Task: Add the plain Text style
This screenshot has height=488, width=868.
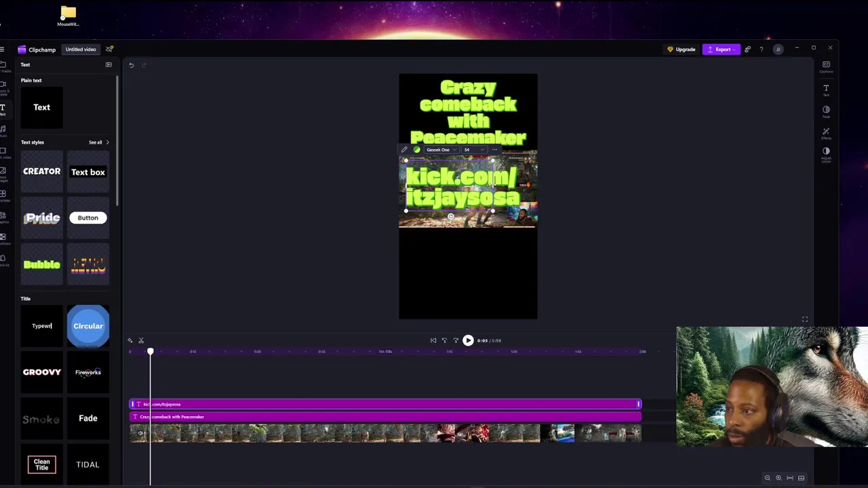Action: pos(42,107)
